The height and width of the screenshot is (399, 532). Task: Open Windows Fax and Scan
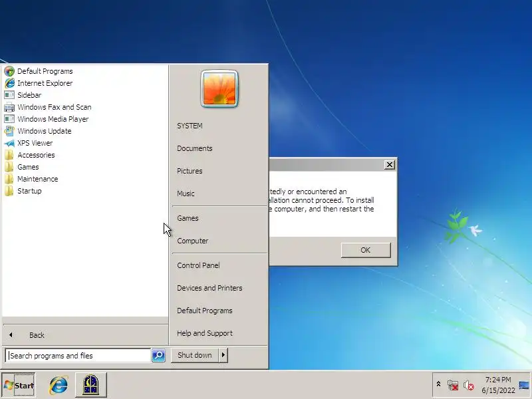click(55, 107)
